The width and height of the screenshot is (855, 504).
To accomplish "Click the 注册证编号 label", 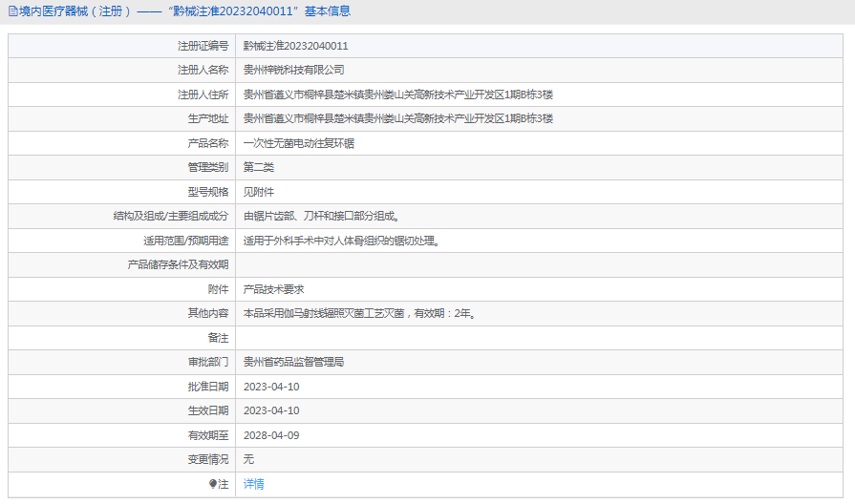I will tap(203, 46).
